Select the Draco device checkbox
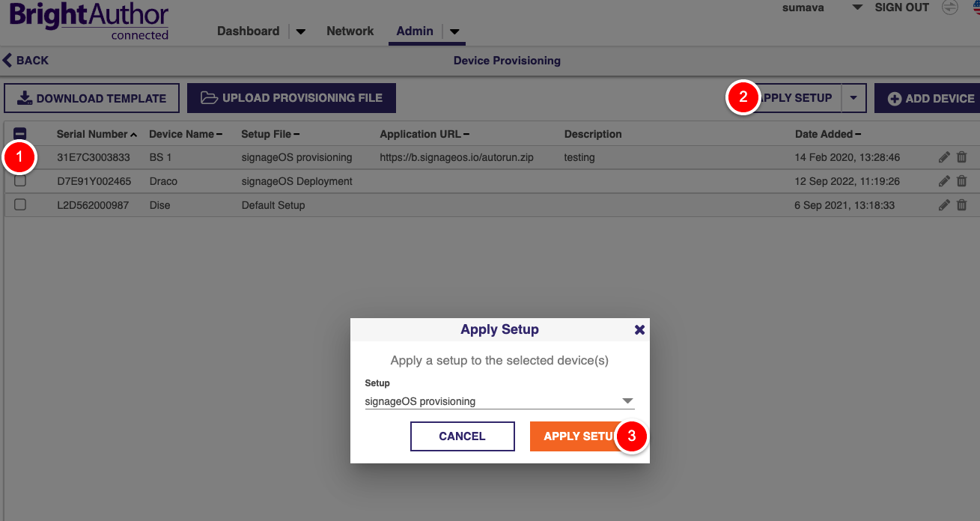Image resolution: width=980 pixels, height=521 pixels. point(20,181)
